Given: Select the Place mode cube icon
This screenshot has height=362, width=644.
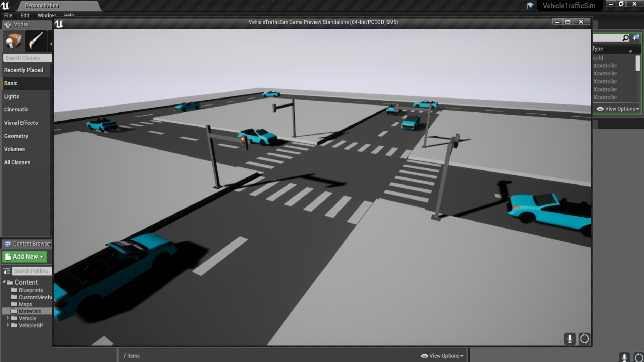Looking at the screenshot, I should [13, 41].
